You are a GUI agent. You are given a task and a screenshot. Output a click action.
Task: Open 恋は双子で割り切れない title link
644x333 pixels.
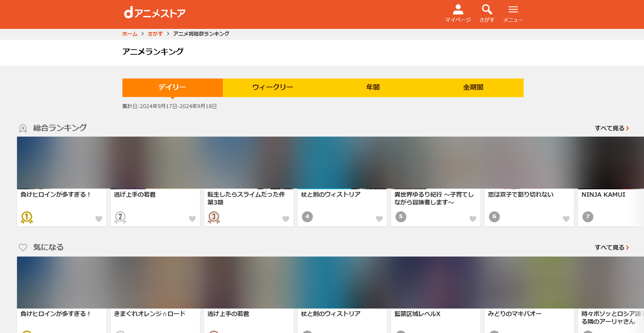click(x=521, y=194)
